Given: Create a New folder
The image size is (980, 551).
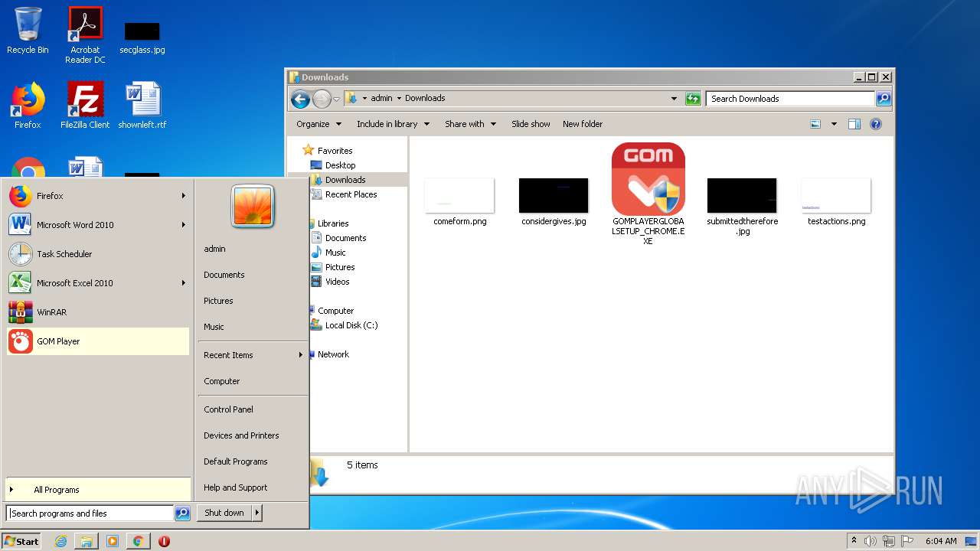Looking at the screenshot, I should (x=583, y=124).
